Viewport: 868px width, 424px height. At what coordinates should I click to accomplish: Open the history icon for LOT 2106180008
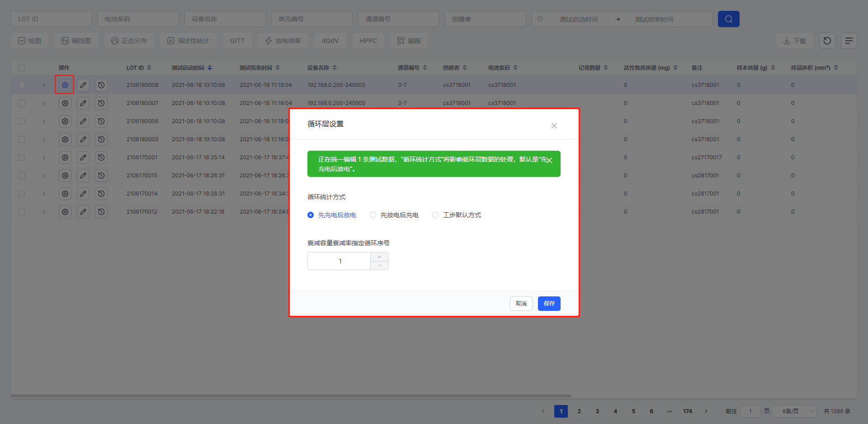[x=101, y=85]
